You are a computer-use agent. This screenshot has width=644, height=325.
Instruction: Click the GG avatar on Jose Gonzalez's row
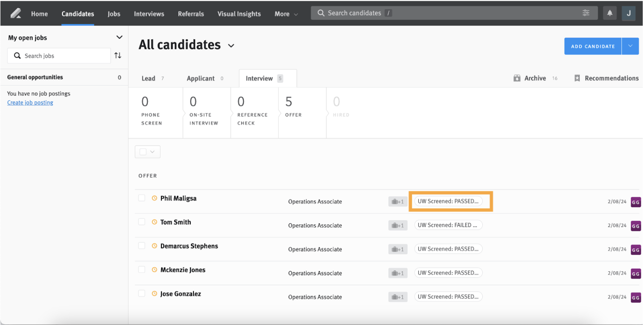point(635,297)
